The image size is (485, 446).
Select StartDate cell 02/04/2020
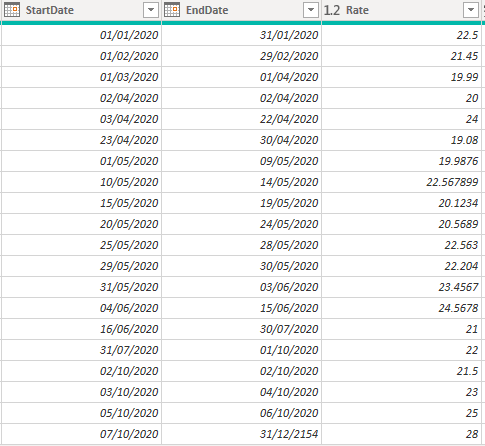tap(81, 98)
